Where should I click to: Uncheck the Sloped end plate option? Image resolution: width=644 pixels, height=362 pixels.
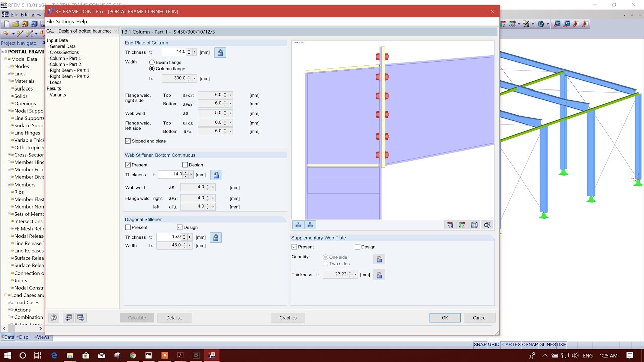click(x=128, y=141)
